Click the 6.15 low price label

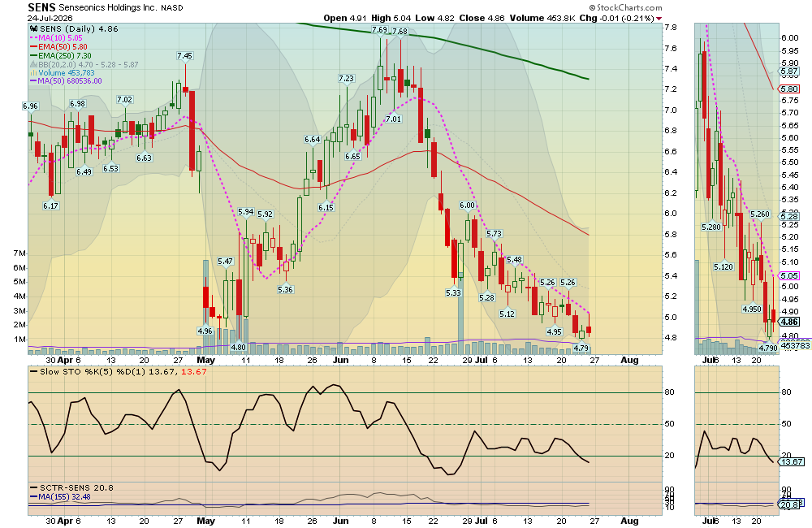point(326,207)
